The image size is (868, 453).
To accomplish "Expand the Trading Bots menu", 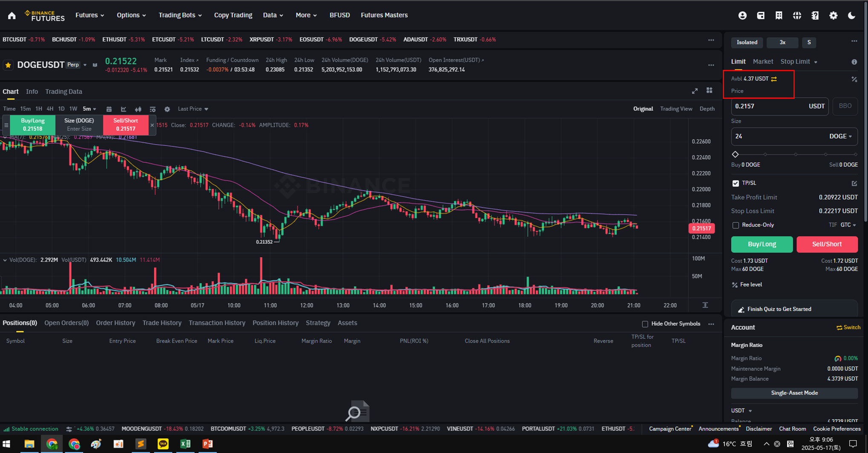I will 180,15.
